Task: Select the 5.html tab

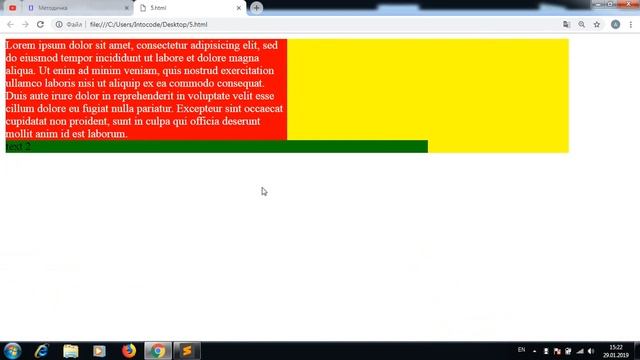Action: point(190,8)
